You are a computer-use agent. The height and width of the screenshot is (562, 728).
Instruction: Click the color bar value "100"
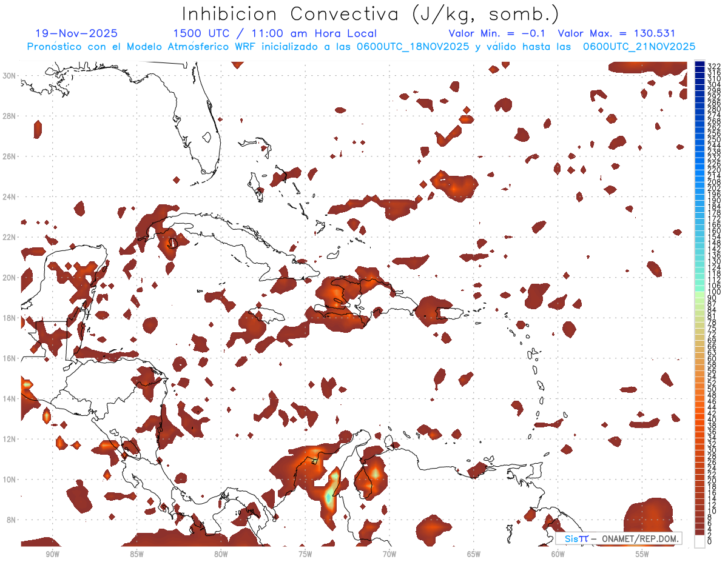point(714,292)
